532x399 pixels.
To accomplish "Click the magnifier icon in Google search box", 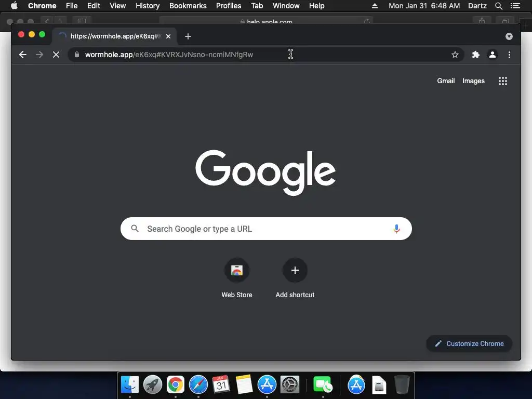I will point(135,229).
